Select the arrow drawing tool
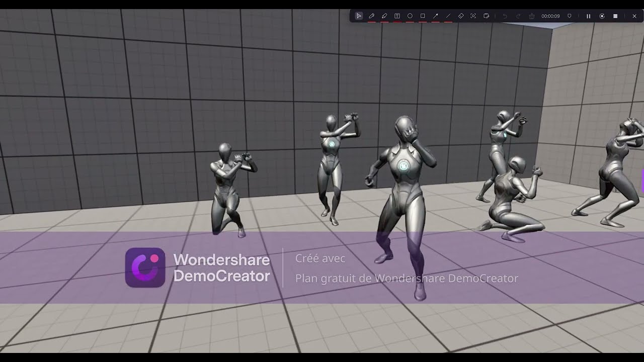This screenshot has height=362, width=644. (x=435, y=16)
